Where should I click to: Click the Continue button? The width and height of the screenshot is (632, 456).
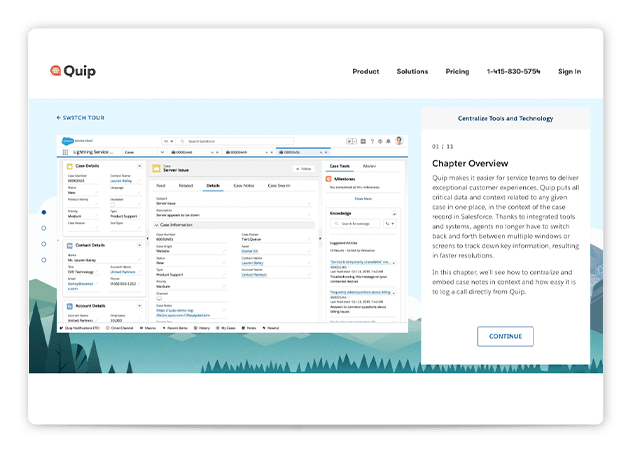(x=505, y=336)
